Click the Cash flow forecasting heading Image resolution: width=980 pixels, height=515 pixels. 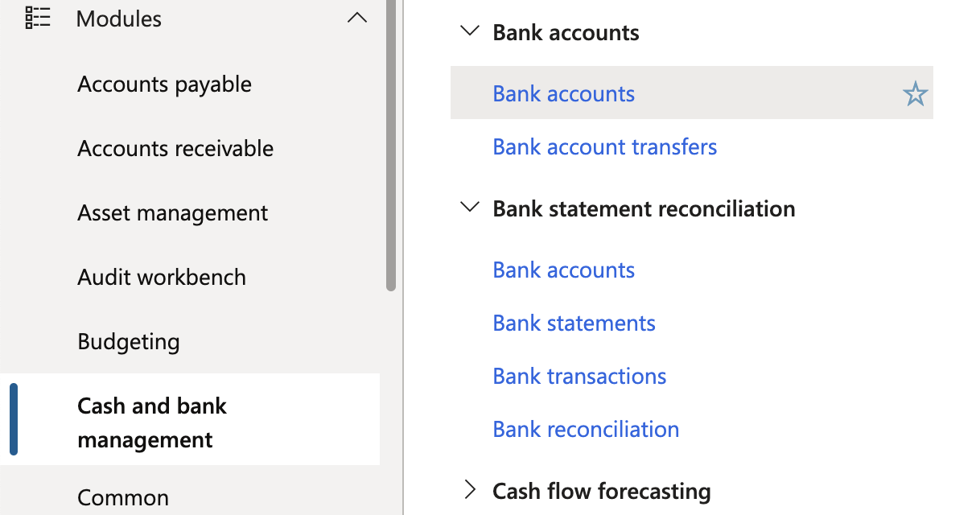pos(601,490)
